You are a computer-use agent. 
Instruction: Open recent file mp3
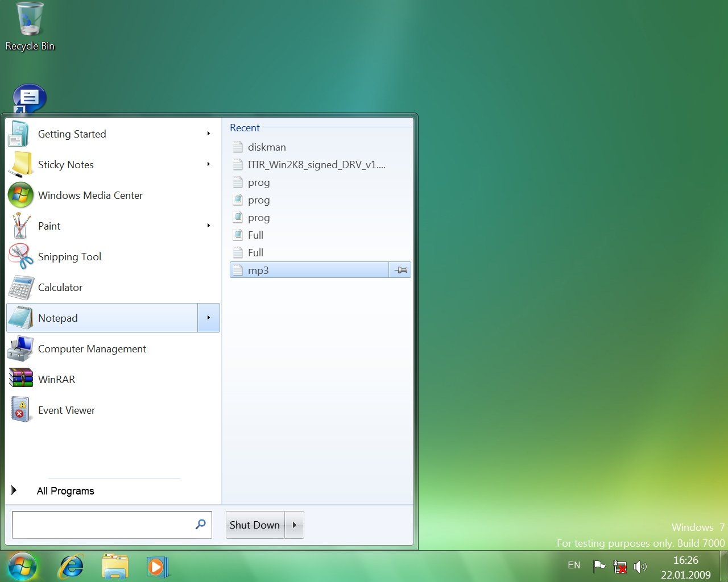coord(309,270)
